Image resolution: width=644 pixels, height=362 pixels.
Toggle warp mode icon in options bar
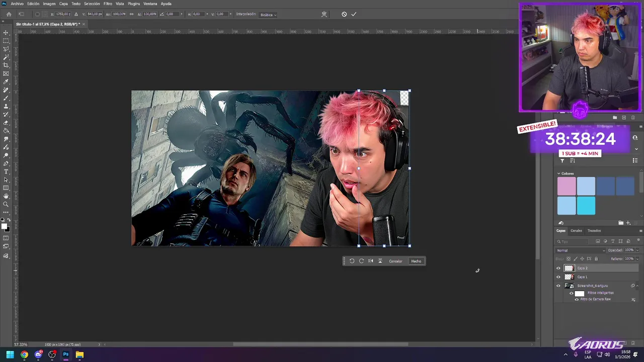324,14
